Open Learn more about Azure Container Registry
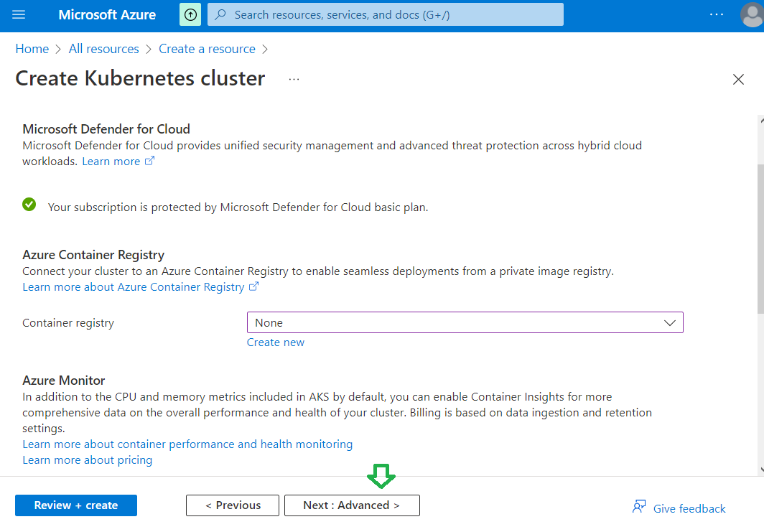The image size is (764, 532). click(134, 287)
